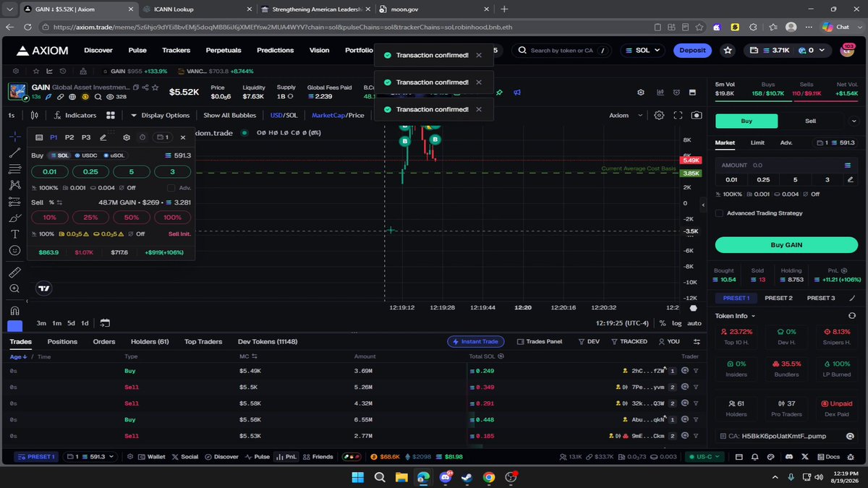Enable the Advanced Trading Strategy checkbox
The height and width of the screenshot is (488, 868).
pos(719,213)
